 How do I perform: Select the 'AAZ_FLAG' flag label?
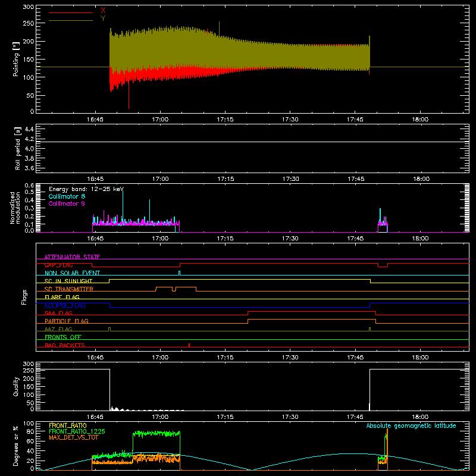tap(58, 329)
